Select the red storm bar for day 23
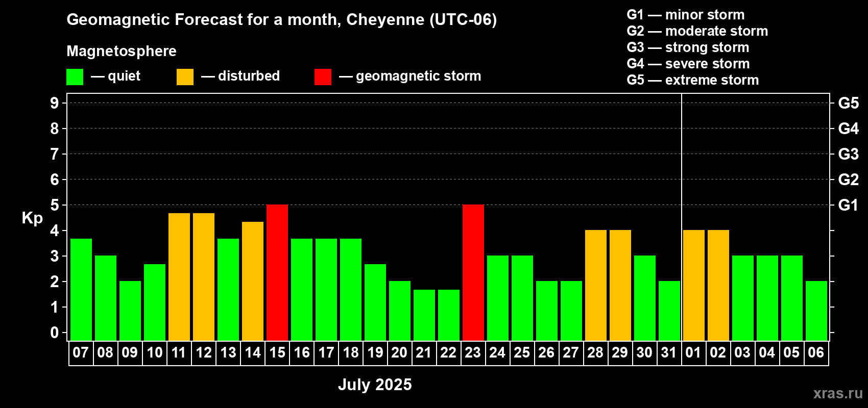The width and height of the screenshot is (868, 408). point(473,272)
